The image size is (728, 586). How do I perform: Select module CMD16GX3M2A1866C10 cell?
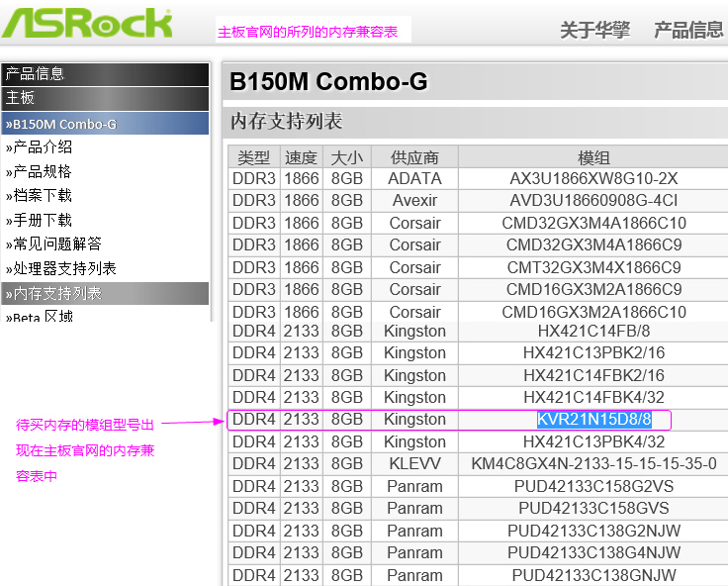point(593,312)
